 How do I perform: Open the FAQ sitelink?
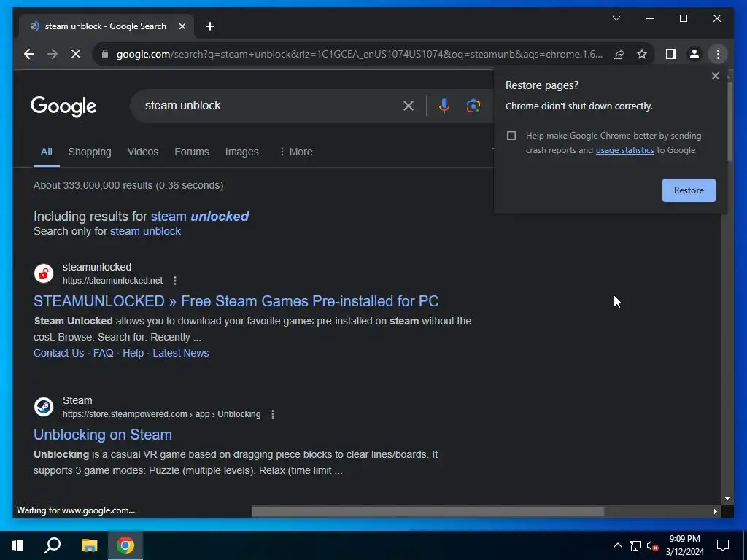(103, 353)
